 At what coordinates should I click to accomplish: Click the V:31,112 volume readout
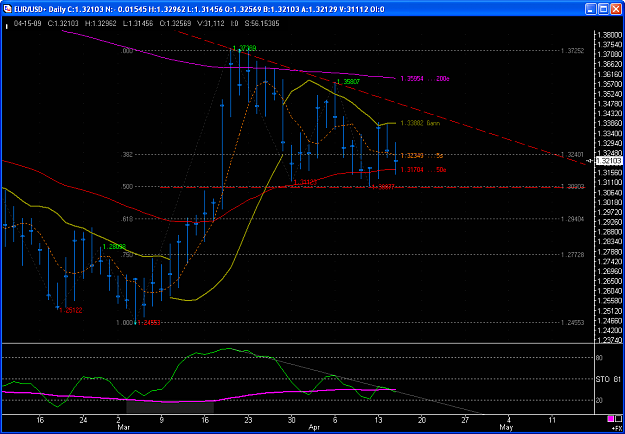211,24
